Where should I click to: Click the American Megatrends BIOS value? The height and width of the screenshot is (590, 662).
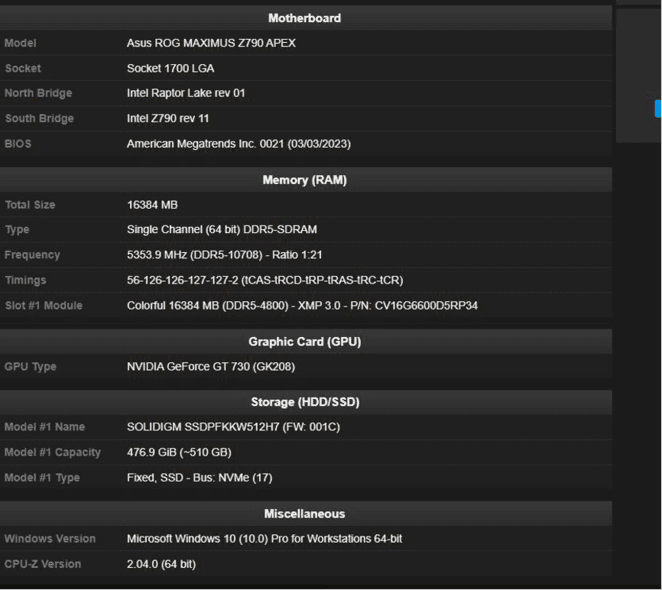(x=238, y=143)
